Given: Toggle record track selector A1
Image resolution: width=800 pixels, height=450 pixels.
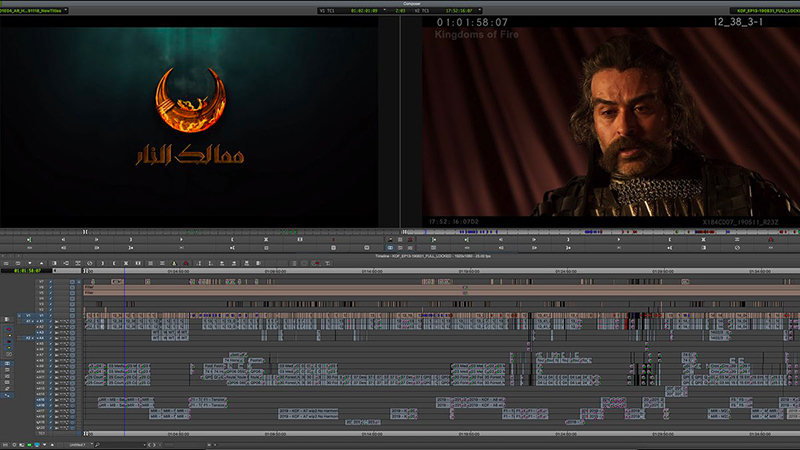Looking at the screenshot, I should point(40,321).
